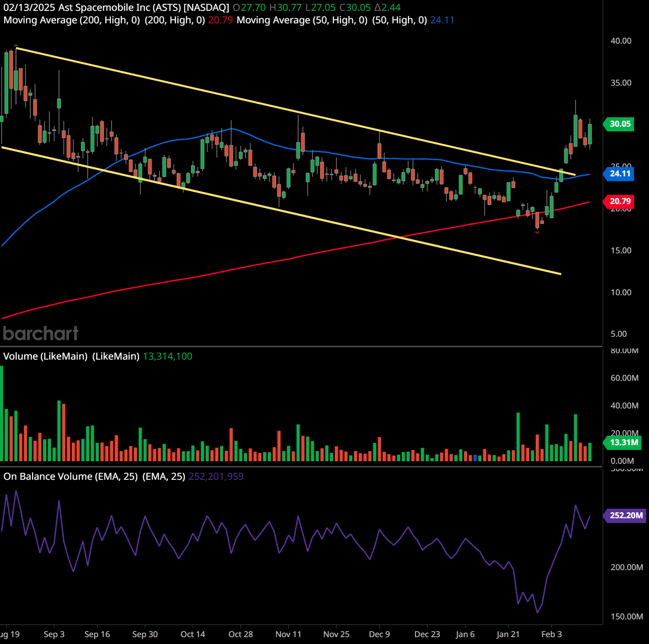Click the date '02/13/2025' in the header
Image resolution: width=649 pixels, height=644 pixels.
29,7
